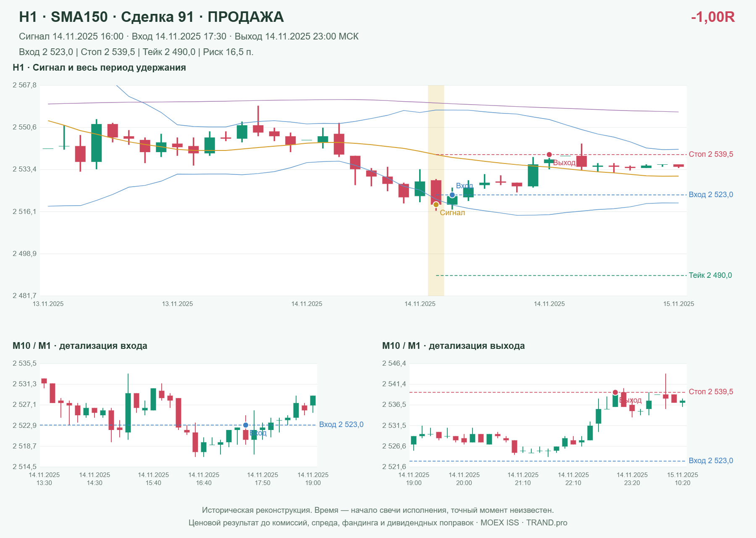This screenshot has width=756, height=538.
Task: Click the orange signal marker on H1 chart
Action: point(436,205)
